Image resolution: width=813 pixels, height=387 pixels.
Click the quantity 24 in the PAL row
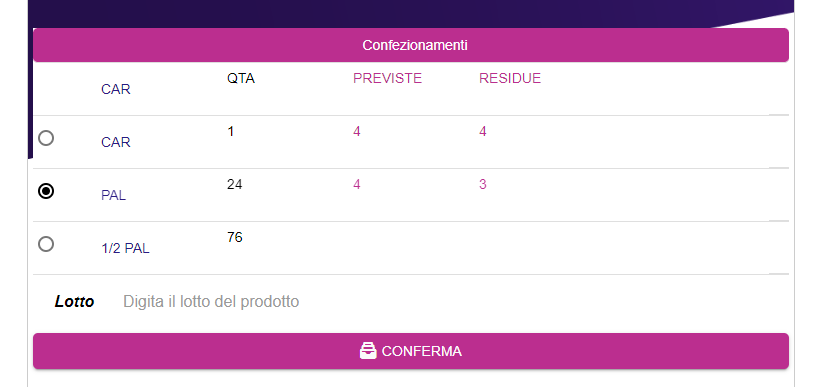click(234, 184)
